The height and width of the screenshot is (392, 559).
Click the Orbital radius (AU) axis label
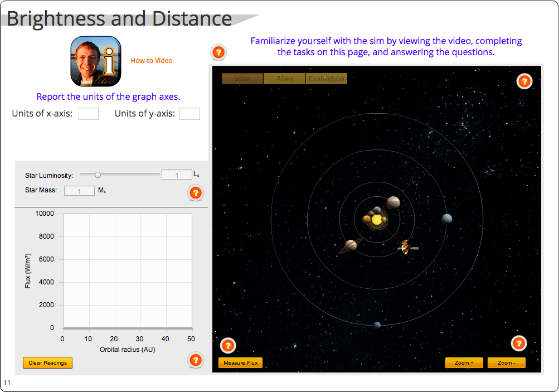[127, 350]
